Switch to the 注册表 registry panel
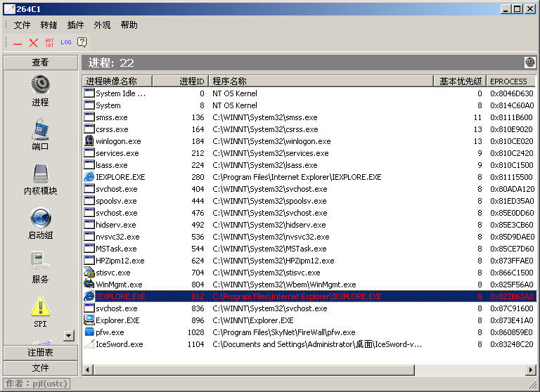Screen dimensions: 540x392 pos(41,353)
